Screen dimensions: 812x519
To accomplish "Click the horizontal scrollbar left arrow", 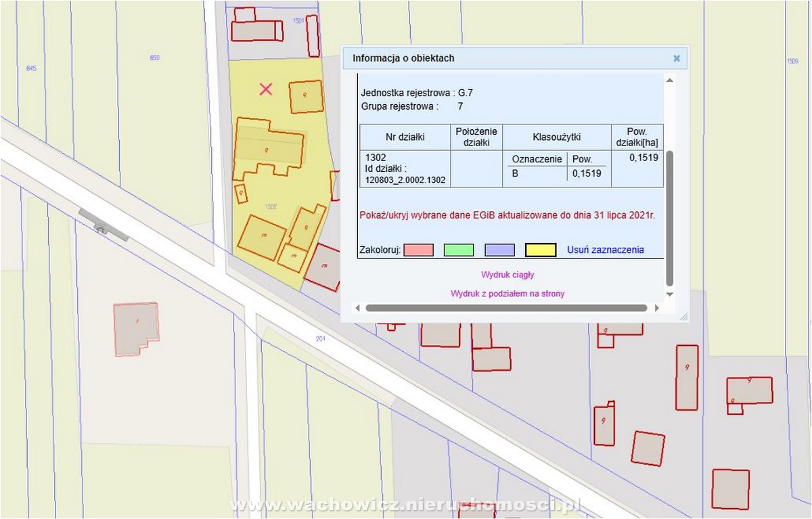I will tap(357, 308).
